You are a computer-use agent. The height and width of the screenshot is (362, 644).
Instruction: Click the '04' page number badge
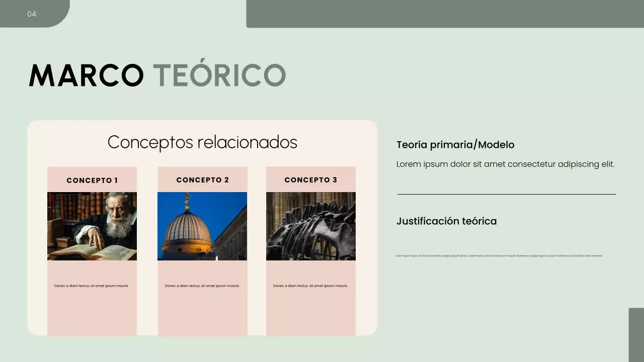pos(32,14)
